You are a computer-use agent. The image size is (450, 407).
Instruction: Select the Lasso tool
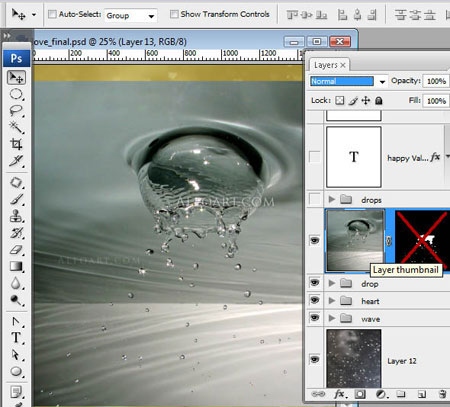tap(16, 111)
